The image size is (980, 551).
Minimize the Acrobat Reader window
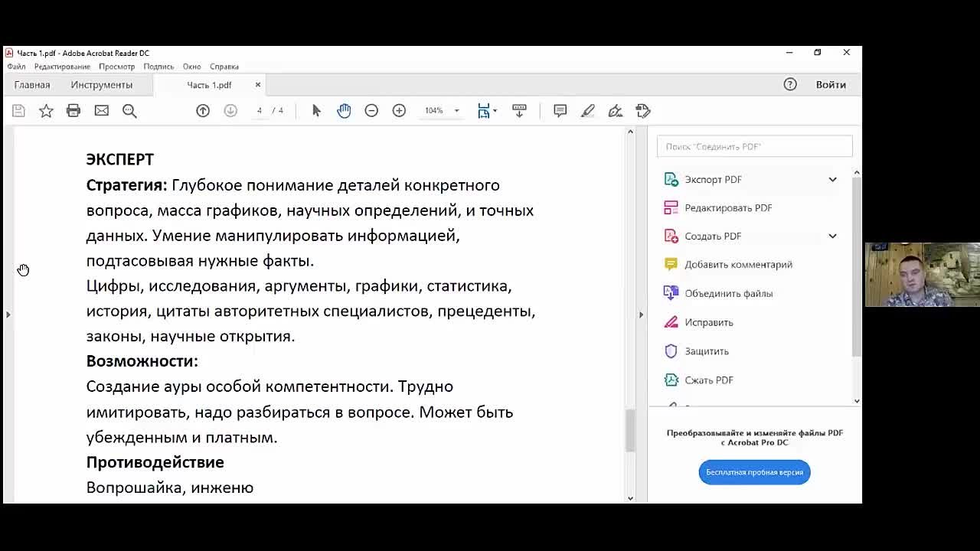[789, 53]
